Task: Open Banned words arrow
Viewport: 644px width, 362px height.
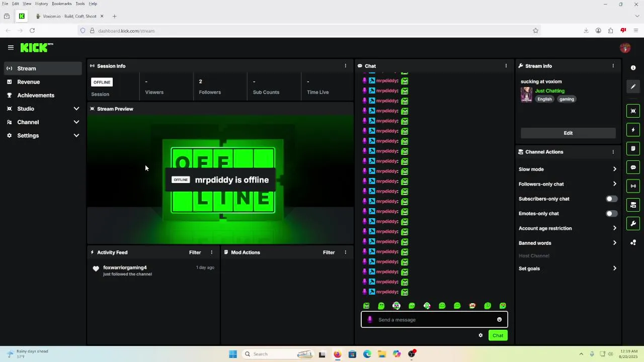Action: (x=614, y=243)
